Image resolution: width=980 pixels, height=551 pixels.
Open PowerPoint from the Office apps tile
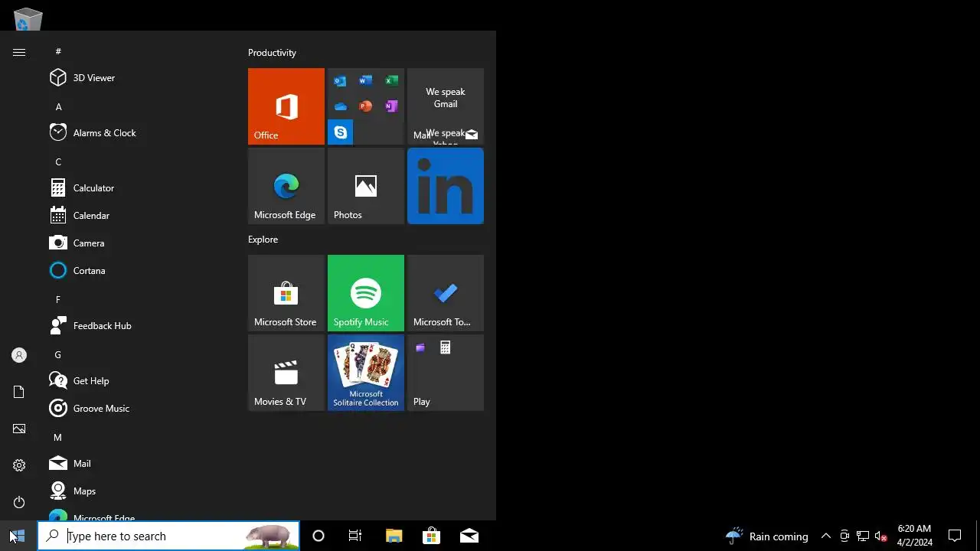coord(366,106)
